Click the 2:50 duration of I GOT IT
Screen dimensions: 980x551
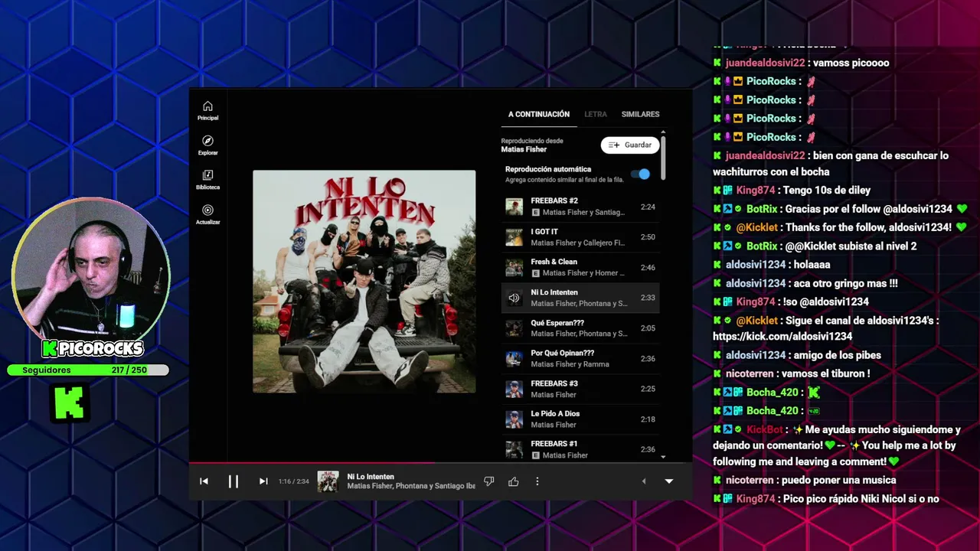pyautogui.click(x=648, y=237)
